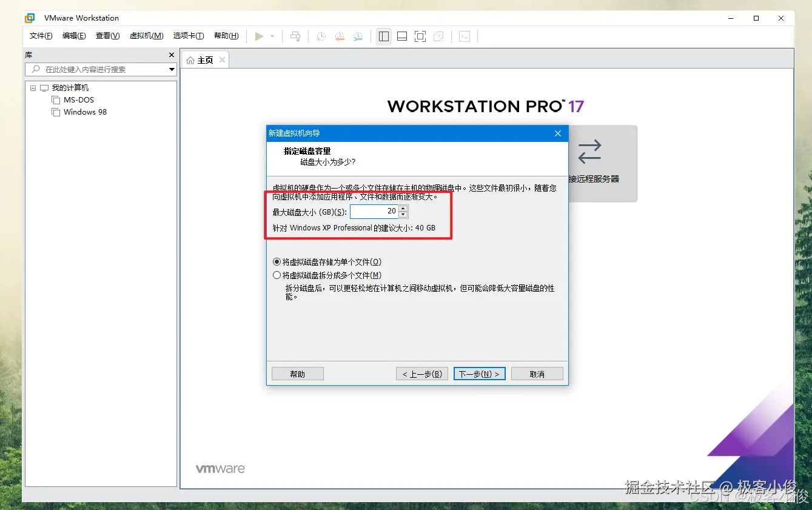Open the 文件(F) menu

tap(41, 36)
